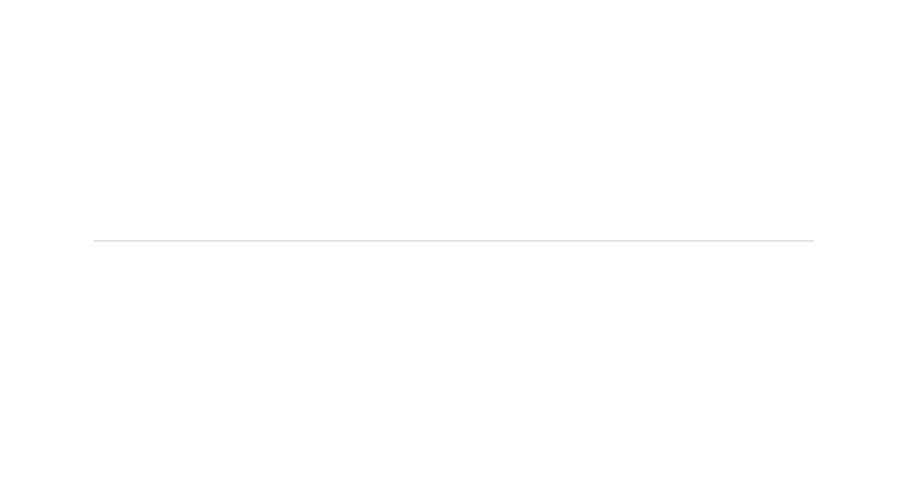Click the right end of the horizontal divider
908x480 pixels.
pyautogui.click(x=812, y=241)
